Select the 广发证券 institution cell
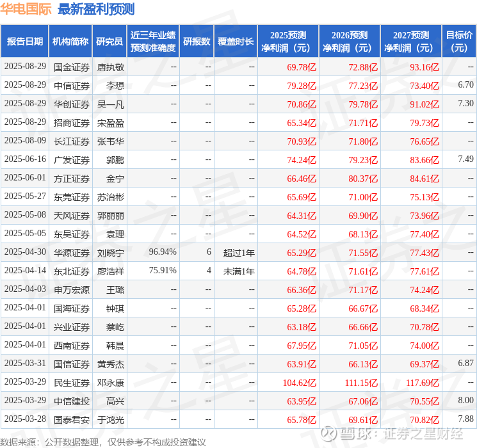 tap(72, 160)
